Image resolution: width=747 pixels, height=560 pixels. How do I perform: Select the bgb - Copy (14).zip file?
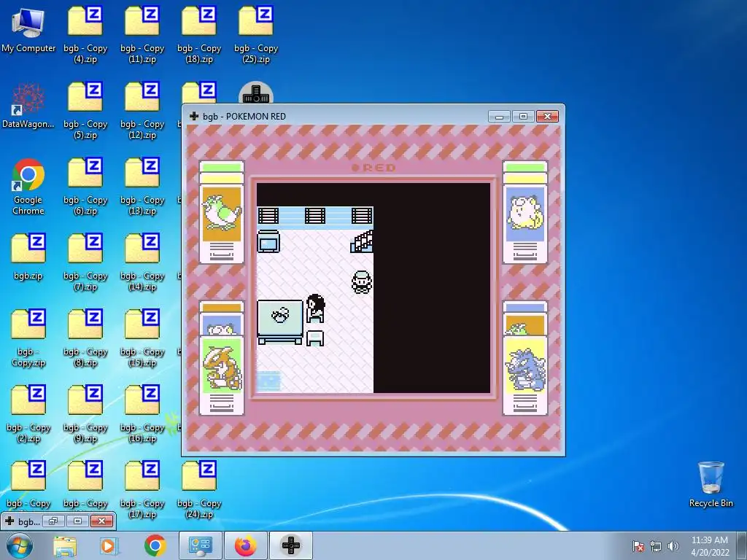142,262
